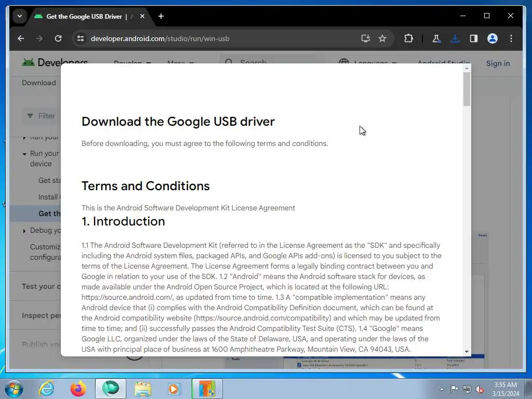532x399 pixels.
Task: Open the Extensions puzzle icon
Action: coord(408,38)
